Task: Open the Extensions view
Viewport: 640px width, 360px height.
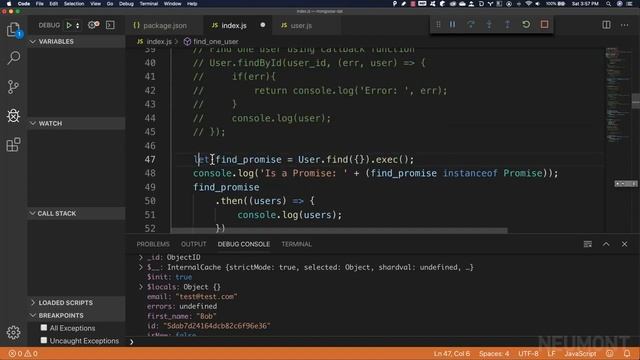Action: [x=13, y=144]
